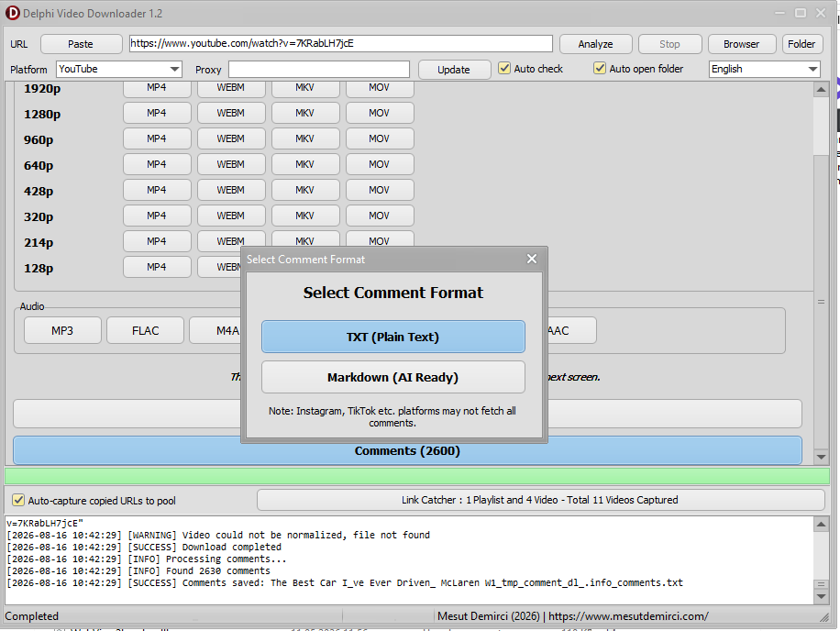Click the Comments (2600) button

[407, 451]
